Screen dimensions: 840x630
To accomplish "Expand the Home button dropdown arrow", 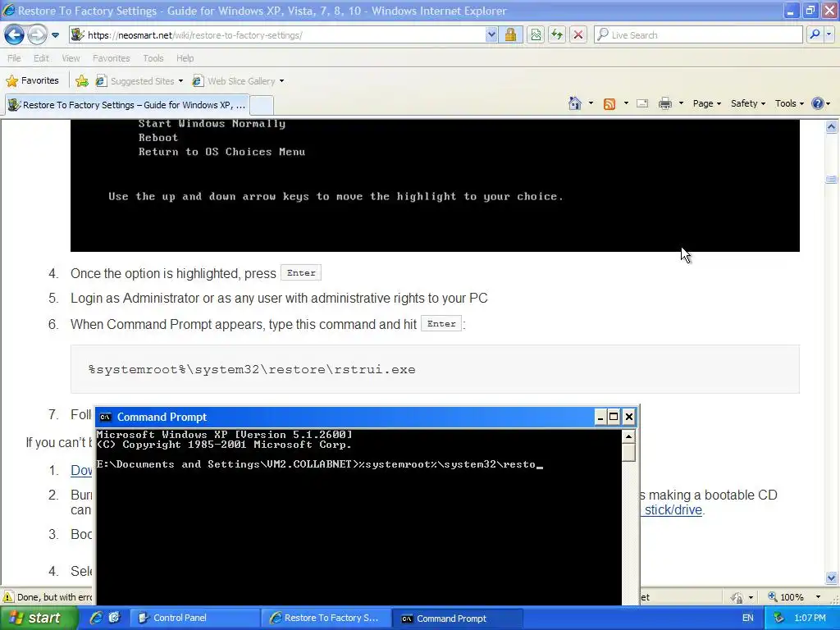I will tap(591, 103).
